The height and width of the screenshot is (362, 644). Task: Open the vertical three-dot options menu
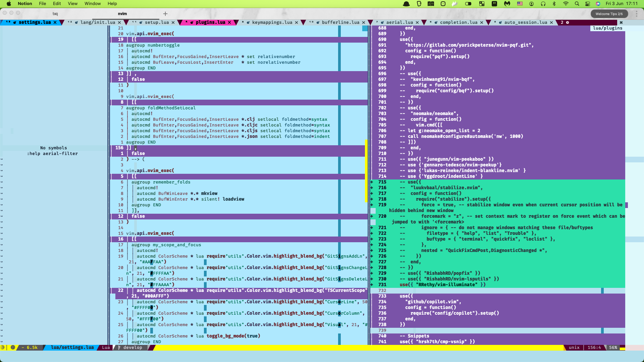pos(636,14)
